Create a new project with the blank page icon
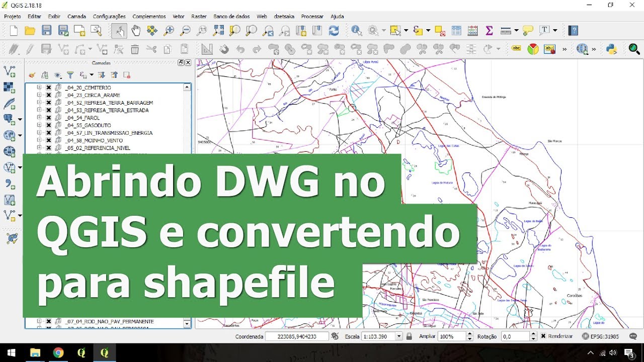The image size is (644, 362). (14, 31)
